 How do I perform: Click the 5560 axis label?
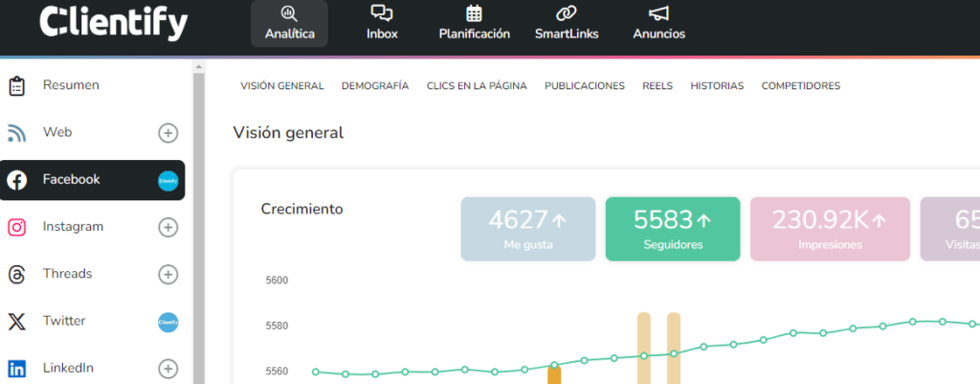click(x=277, y=372)
